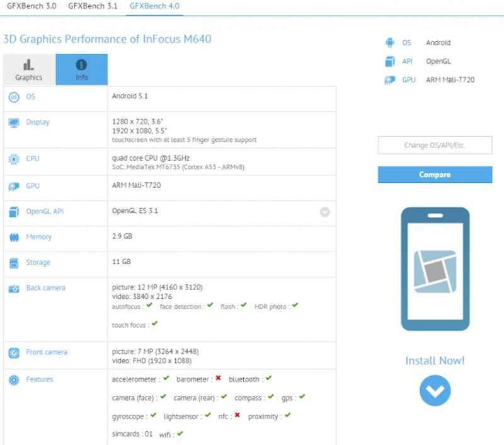This screenshot has width=504, height=445.
Task: Switch to the GFXBench 3.0 tab
Action: [31, 6]
